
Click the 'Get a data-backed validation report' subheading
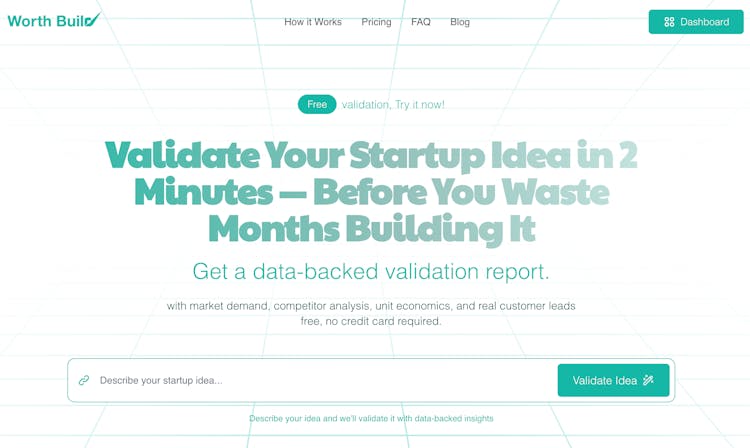(371, 271)
